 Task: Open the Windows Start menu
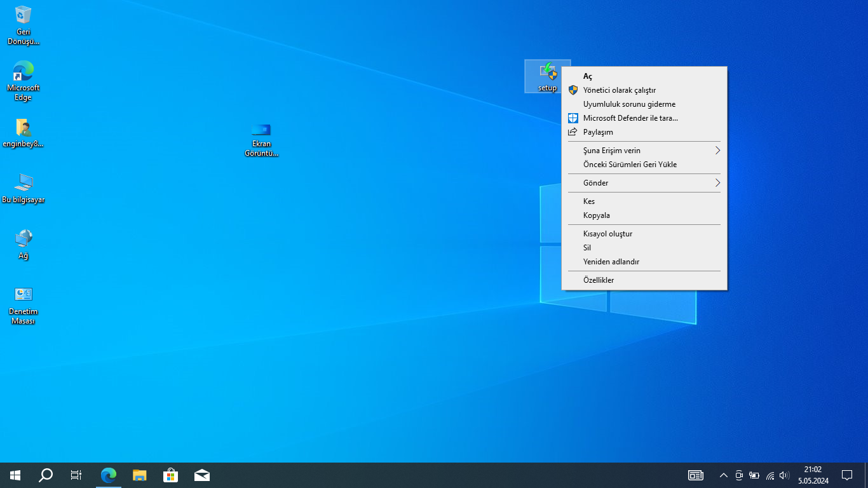coord(15,475)
